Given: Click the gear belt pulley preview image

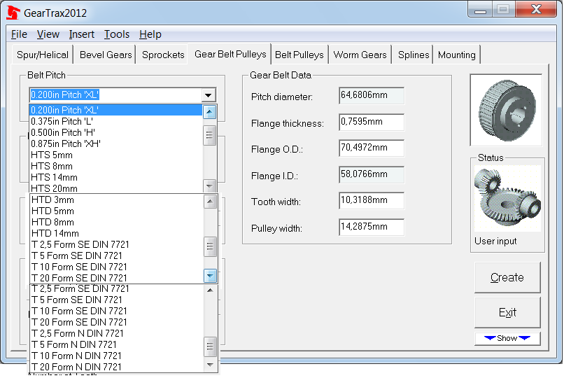Looking at the screenshot, I should coord(506,110).
